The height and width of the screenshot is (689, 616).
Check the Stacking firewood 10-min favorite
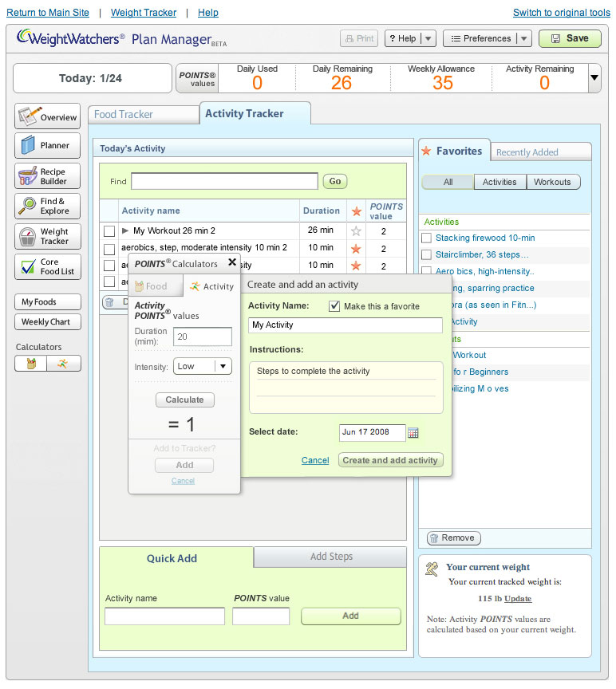(x=427, y=238)
